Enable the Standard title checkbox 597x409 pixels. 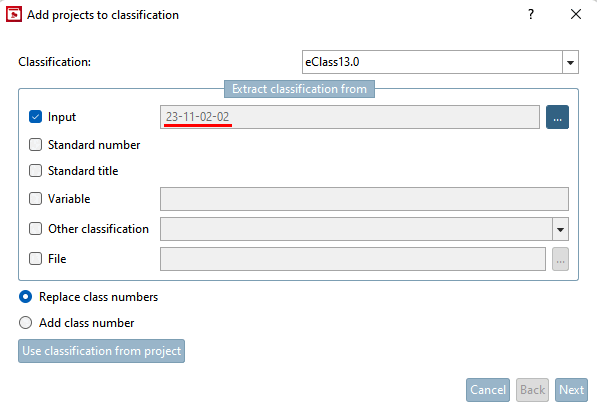35,171
